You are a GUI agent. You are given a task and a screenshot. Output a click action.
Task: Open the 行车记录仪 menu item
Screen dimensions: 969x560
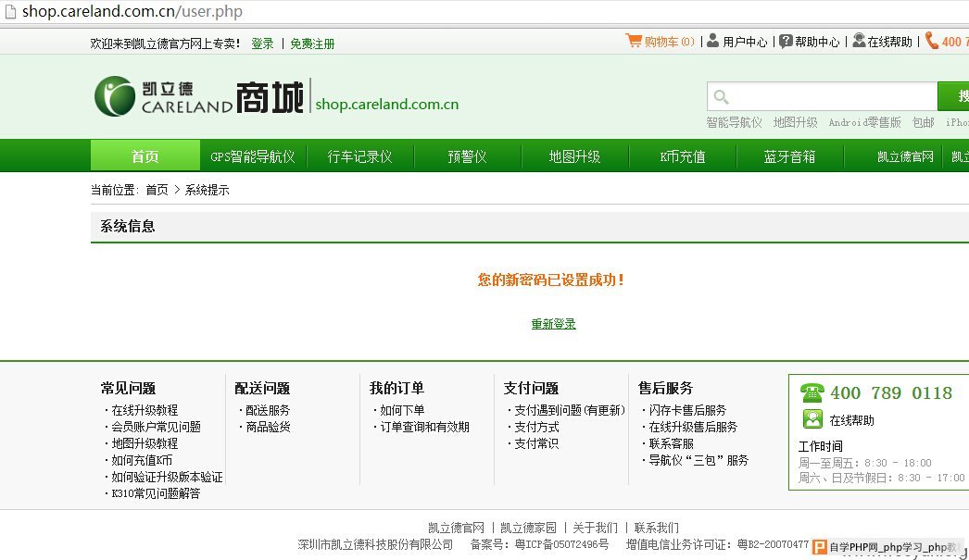click(x=359, y=156)
